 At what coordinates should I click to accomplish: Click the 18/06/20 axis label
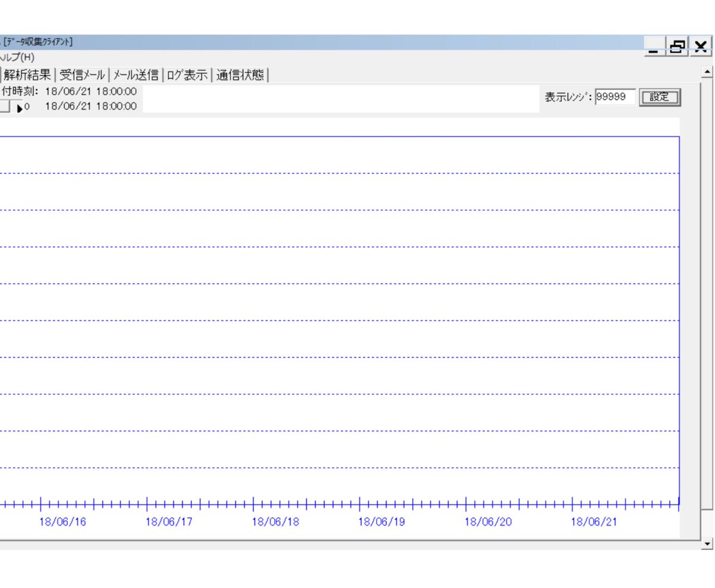[x=488, y=522]
